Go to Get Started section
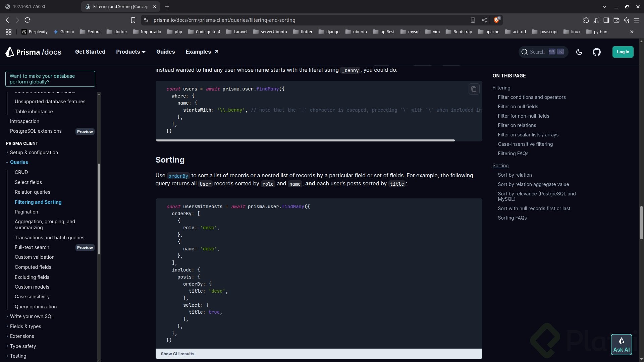 pos(90,52)
